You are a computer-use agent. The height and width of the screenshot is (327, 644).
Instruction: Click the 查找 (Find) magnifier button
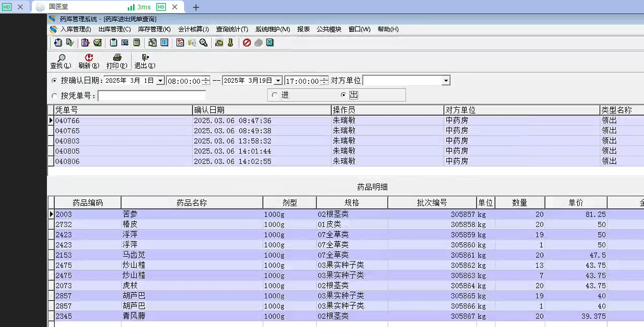coord(60,61)
